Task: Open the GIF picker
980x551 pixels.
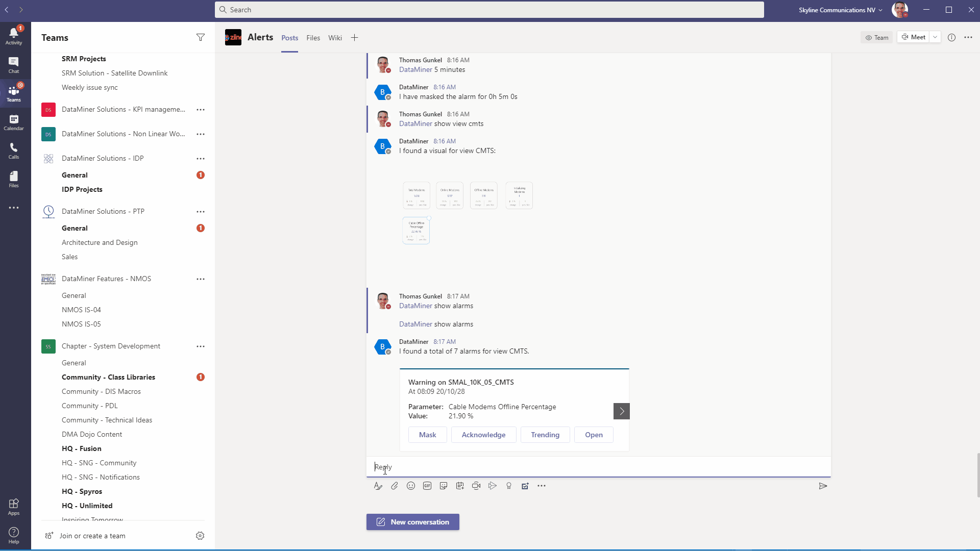Action: coord(427,486)
